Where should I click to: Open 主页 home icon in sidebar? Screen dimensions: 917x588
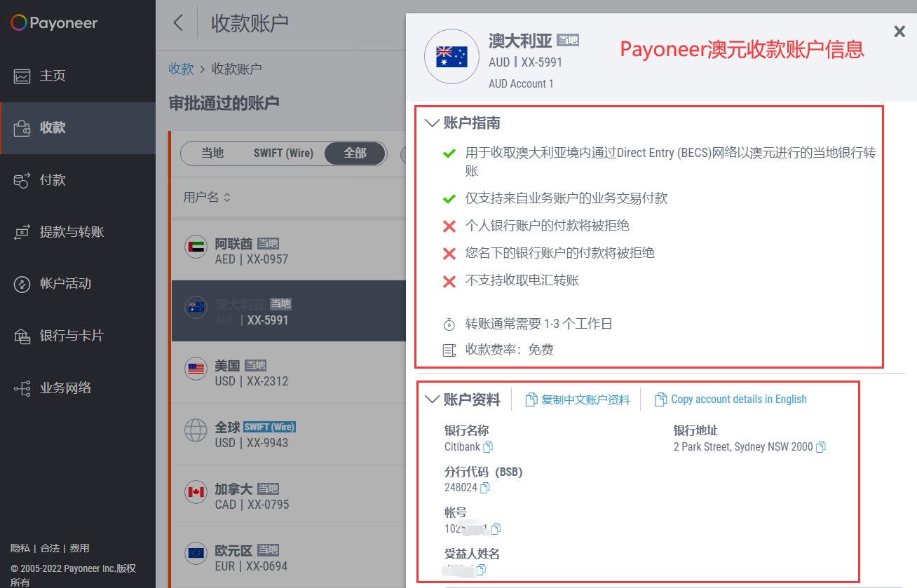click(x=22, y=76)
